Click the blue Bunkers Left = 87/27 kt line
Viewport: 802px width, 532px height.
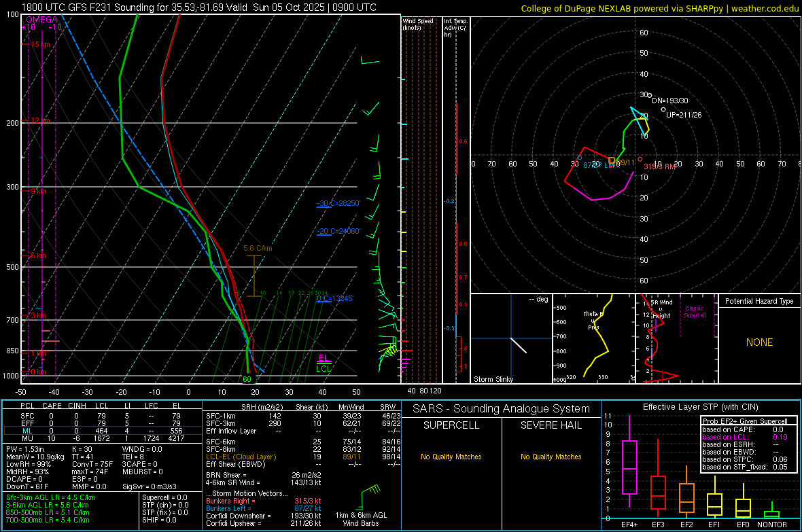point(264,508)
